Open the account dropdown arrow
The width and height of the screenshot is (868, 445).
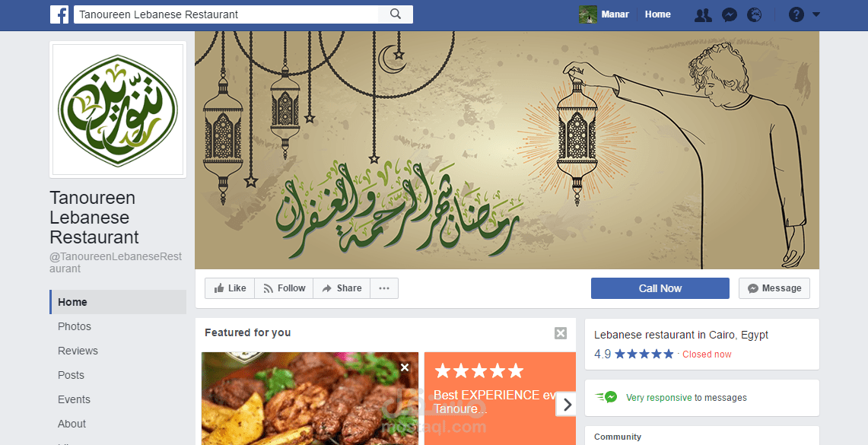(x=816, y=15)
